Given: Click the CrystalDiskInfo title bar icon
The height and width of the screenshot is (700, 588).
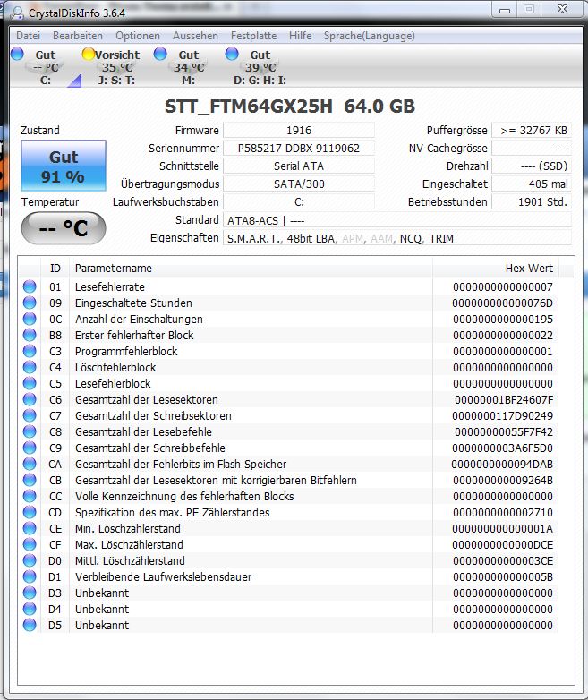Looking at the screenshot, I should click(x=17, y=13).
